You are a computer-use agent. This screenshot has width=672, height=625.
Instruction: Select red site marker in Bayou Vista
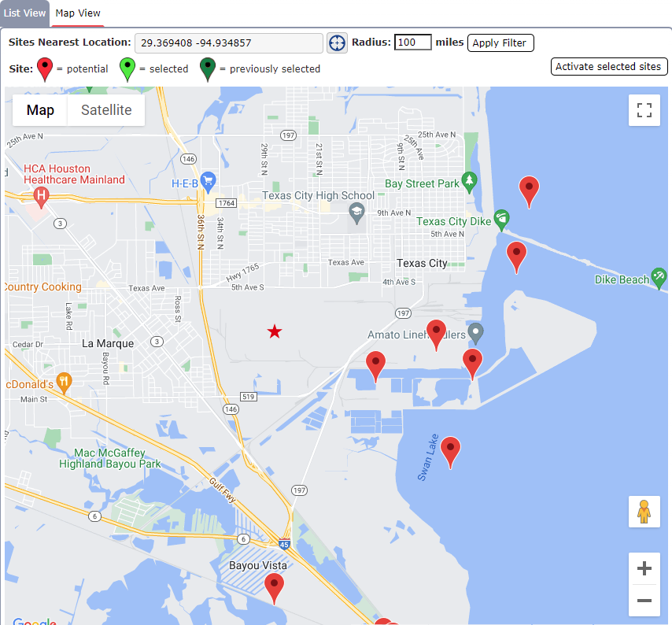(274, 589)
